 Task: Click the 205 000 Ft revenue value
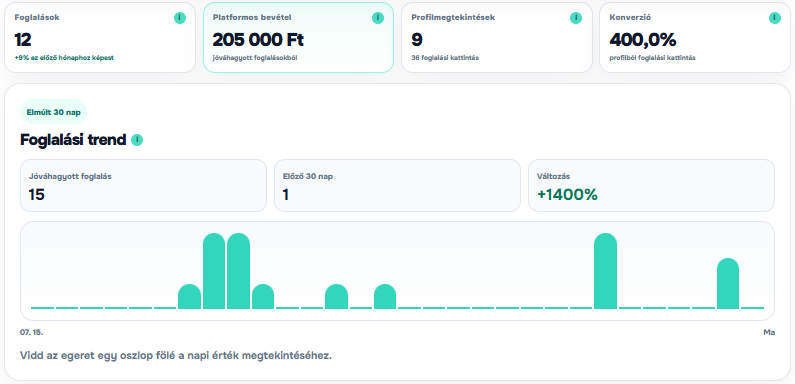258,40
